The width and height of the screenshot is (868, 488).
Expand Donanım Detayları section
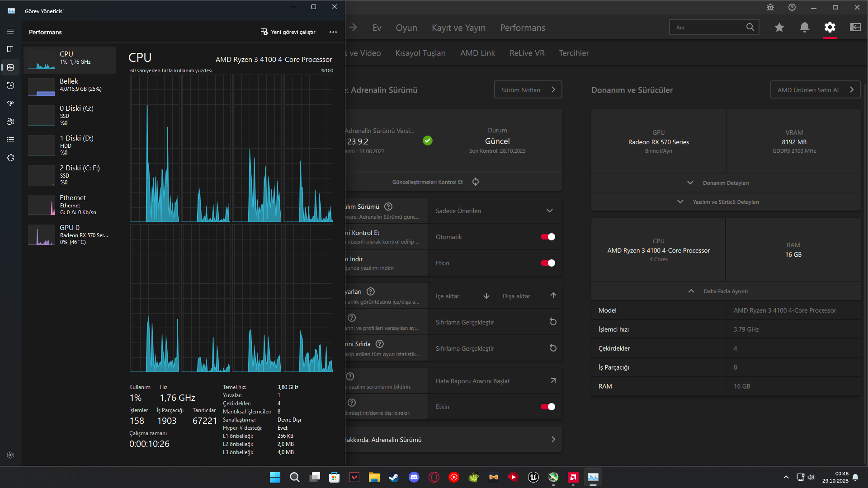coord(725,183)
